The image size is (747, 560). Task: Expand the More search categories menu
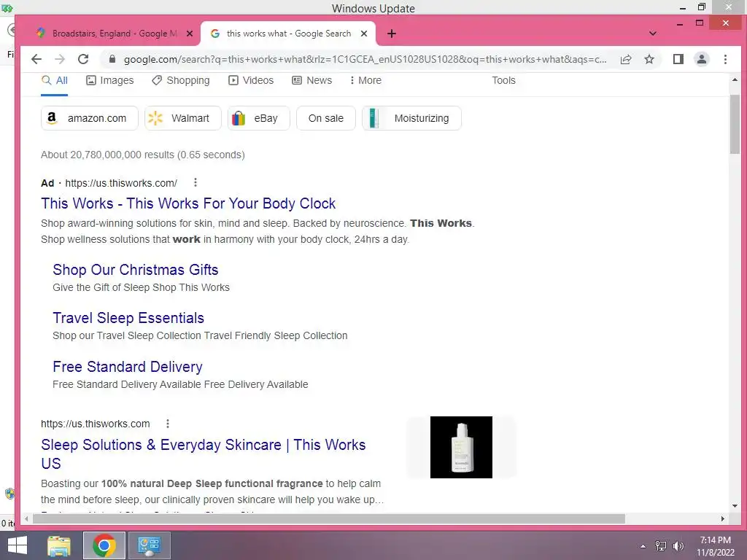click(x=365, y=80)
